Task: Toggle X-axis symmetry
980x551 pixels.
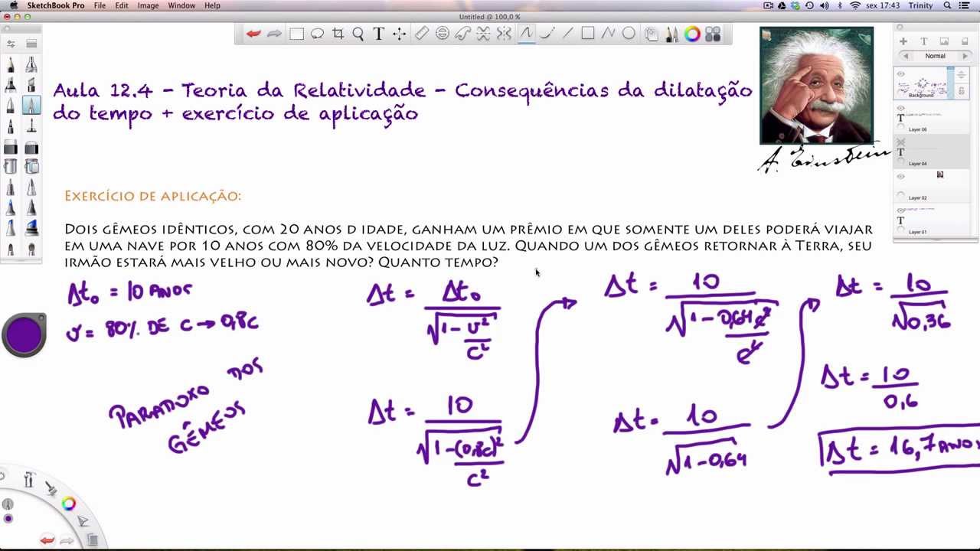Action: pyautogui.click(x=483, y=34)
